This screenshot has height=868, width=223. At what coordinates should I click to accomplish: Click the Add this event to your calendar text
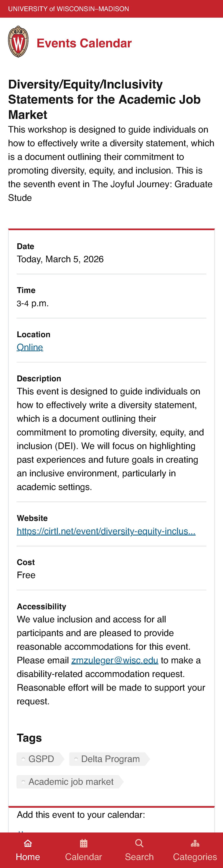tap(81, 814)
